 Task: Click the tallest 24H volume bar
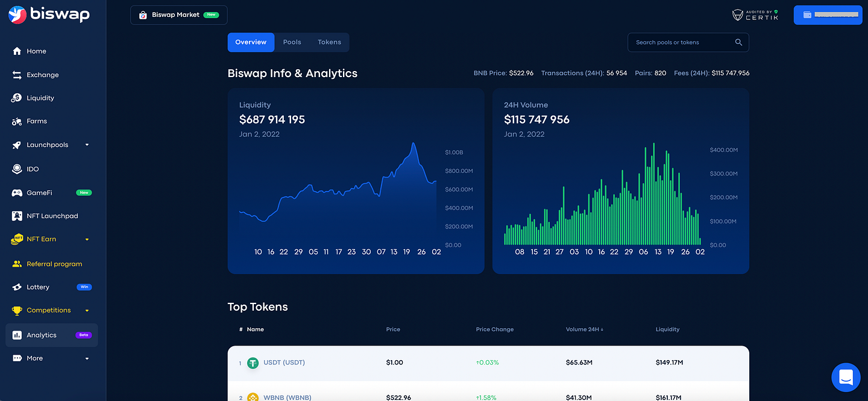[653, 194]
